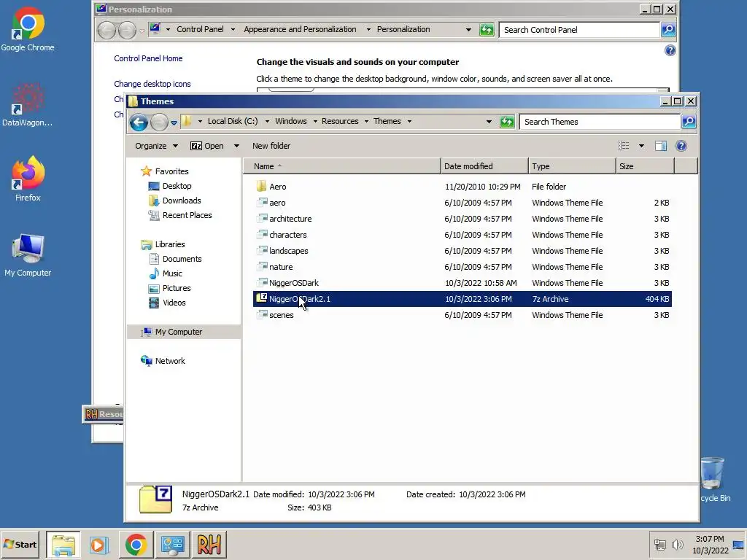747x560 pixels.
Task: Refresh the Personalization window address bar
Action: (x=487, y=30)
